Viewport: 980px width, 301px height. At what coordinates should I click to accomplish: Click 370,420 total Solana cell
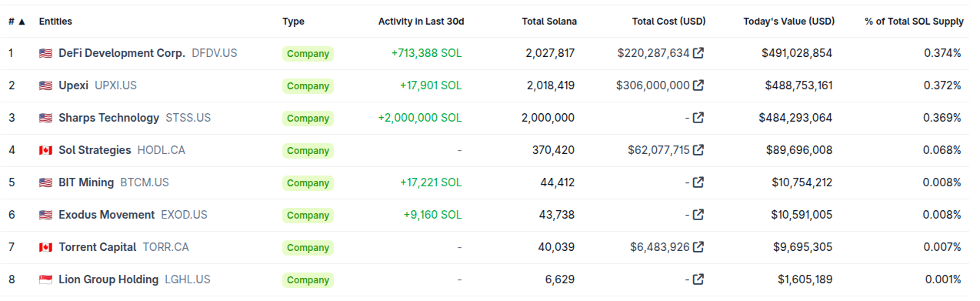click(x=553, y=150)
